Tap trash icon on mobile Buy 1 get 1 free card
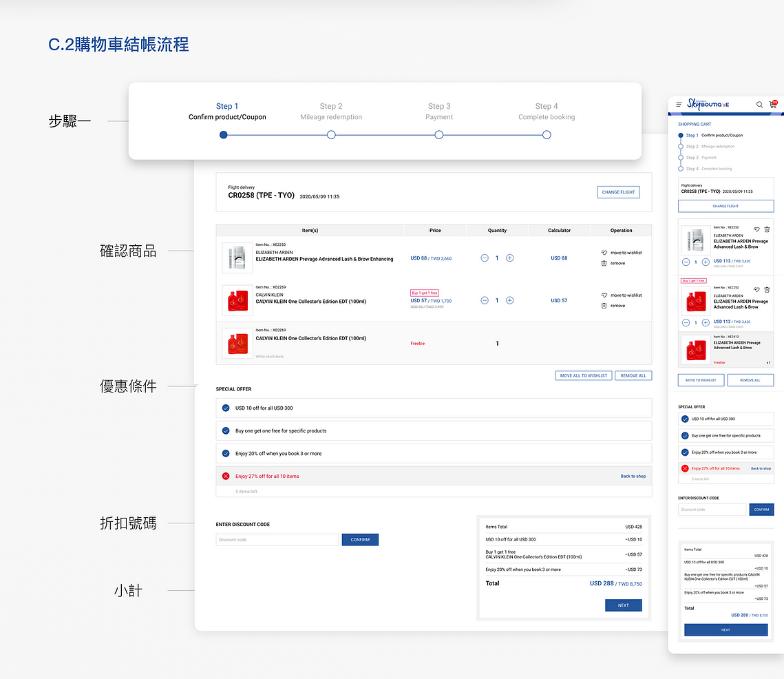The height and width of the screenshot is (679, 784). tap(767, 290)
